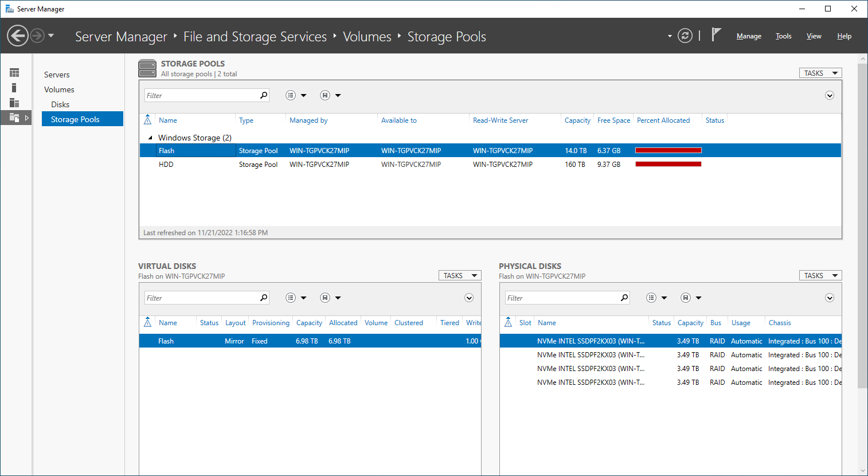This screenshot has height=476, width=868.
Task: Open the Help menu
Action: (844, 36)
